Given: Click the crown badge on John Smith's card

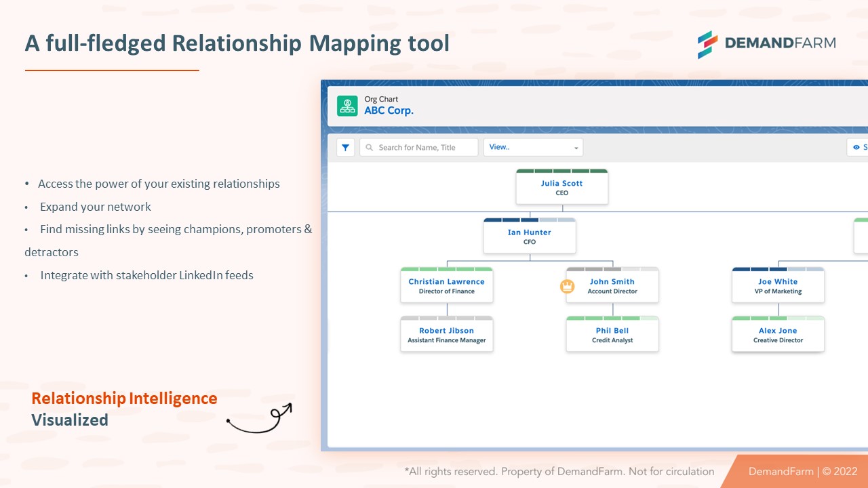Looking at the screenshot, I should click(x=567, y=286).
